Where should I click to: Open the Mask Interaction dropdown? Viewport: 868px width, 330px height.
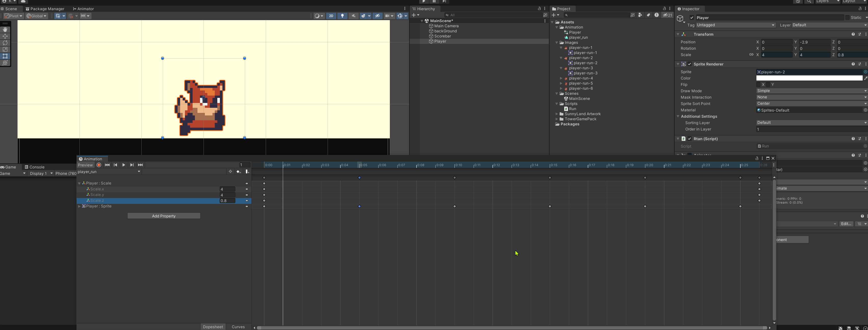tap(812, 97)
